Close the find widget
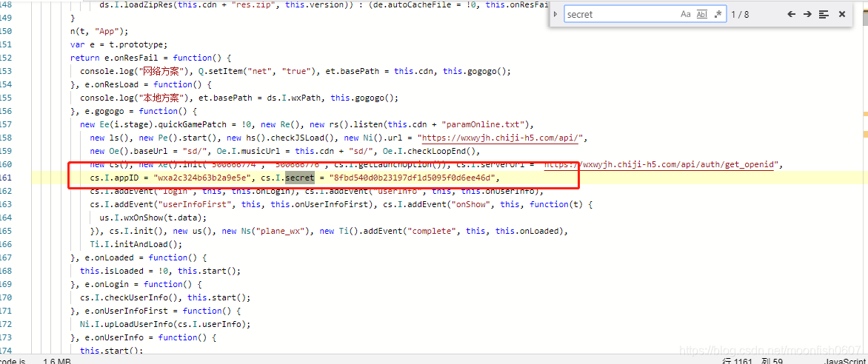This screenshot has width=868, height=364. click(842, 14)
